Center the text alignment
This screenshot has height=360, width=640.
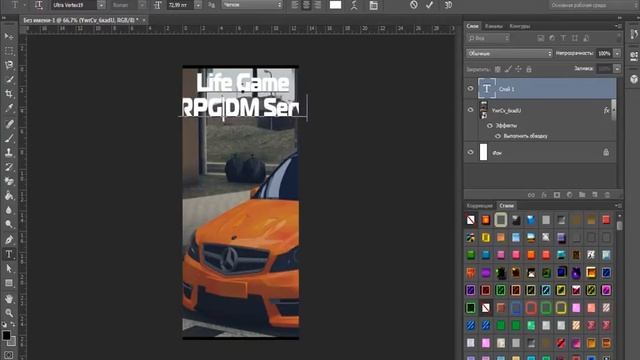306,5
